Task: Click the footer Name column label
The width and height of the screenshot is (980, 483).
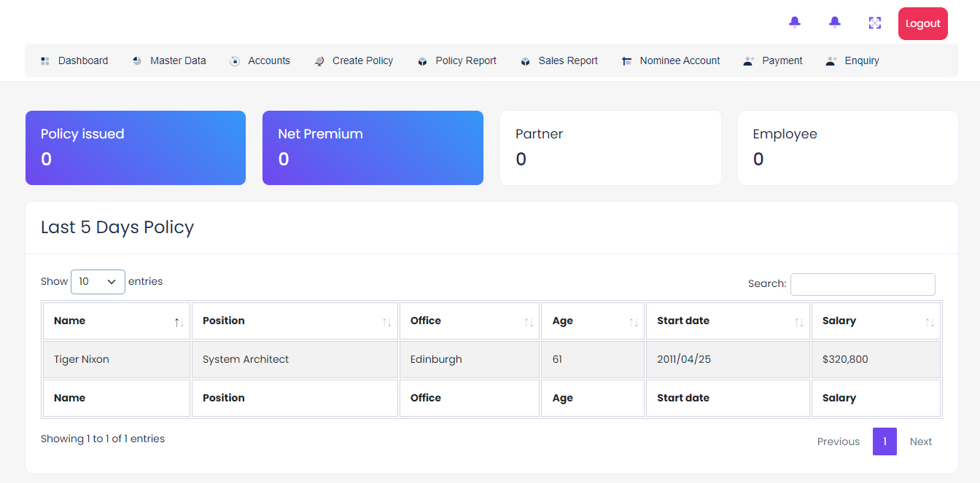Action: click(x=69, y=398)
